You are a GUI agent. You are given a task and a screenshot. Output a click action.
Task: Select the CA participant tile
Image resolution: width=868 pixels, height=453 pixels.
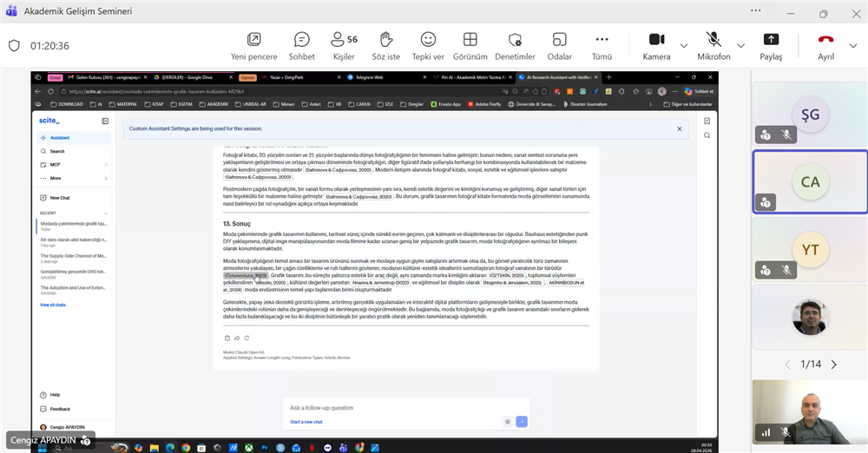coord(809,183)
